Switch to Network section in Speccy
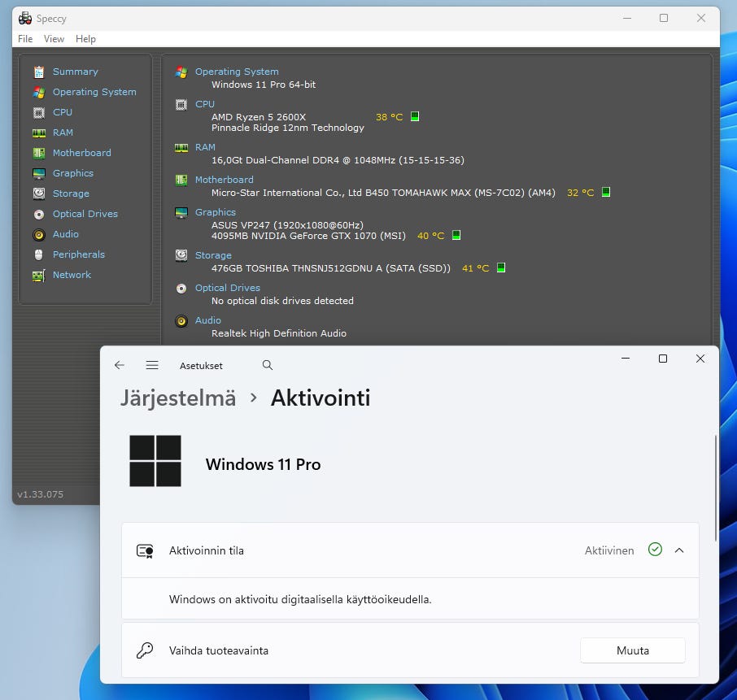This screenshot has height=700, width=737. 72,274
